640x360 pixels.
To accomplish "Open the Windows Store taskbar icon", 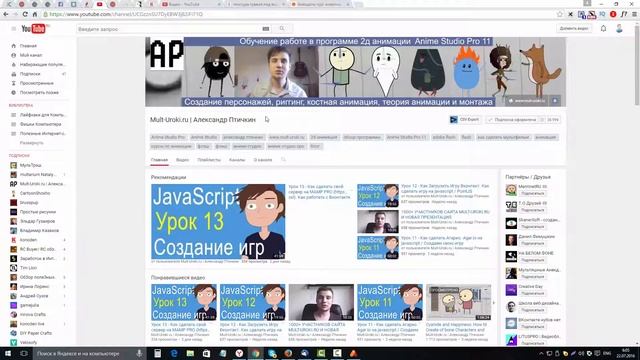I will tap(207, 353).
